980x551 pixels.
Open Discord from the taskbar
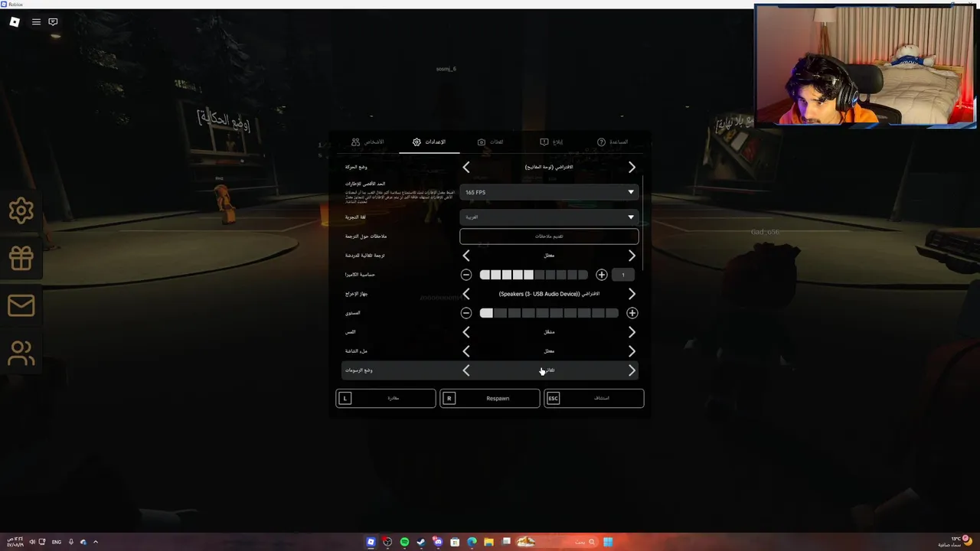[438, 542]
